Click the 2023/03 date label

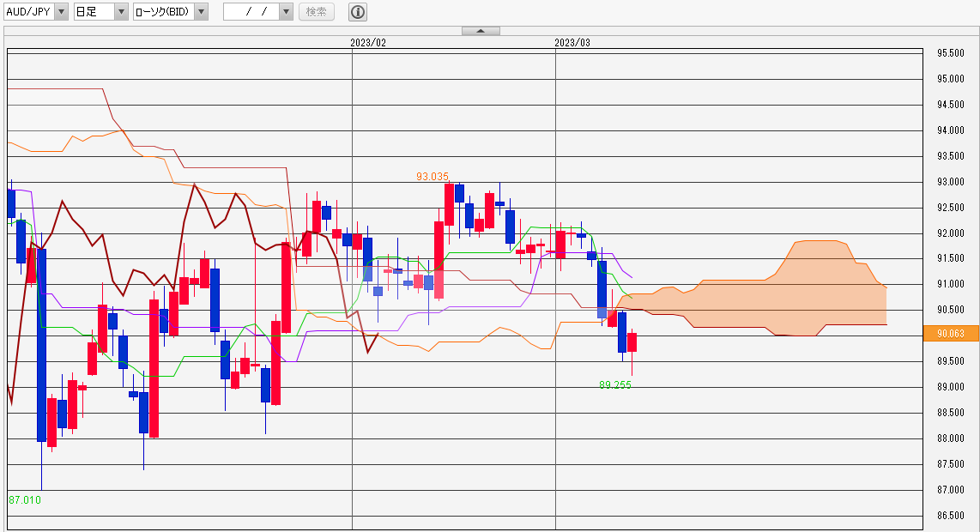pyautogui.click(x=572, y=43)
